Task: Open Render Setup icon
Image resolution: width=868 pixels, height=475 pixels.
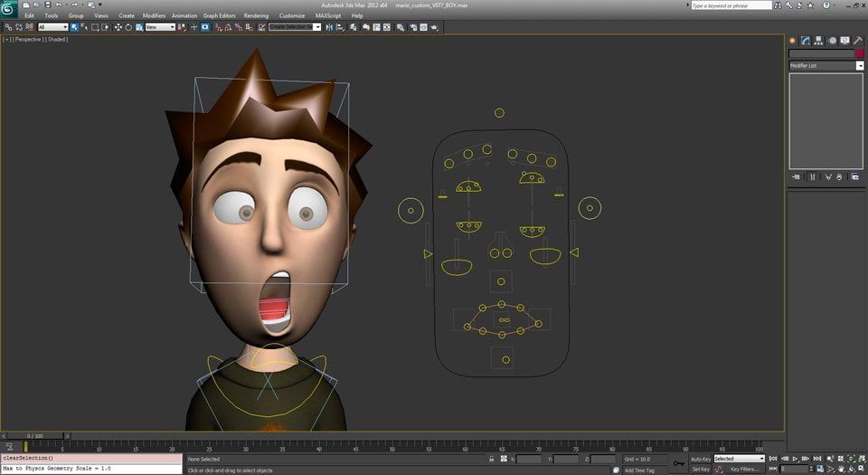Action: (x=413, y=27)
